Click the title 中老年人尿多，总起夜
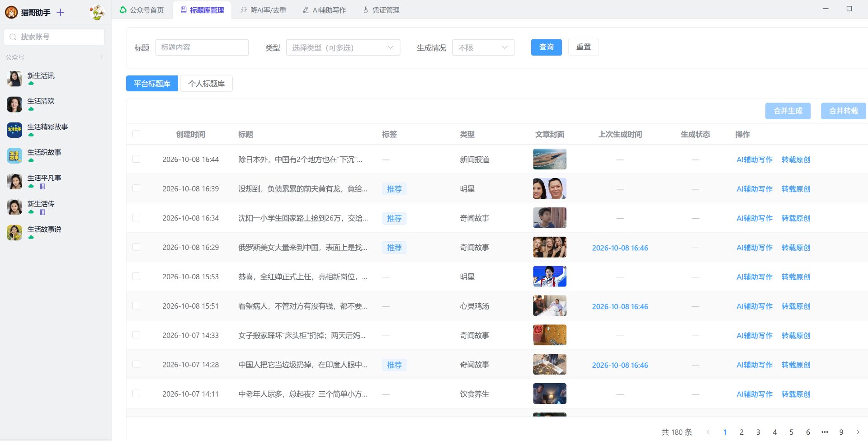The height and width of the screenshot is (441, 868). tap(303, 394)
